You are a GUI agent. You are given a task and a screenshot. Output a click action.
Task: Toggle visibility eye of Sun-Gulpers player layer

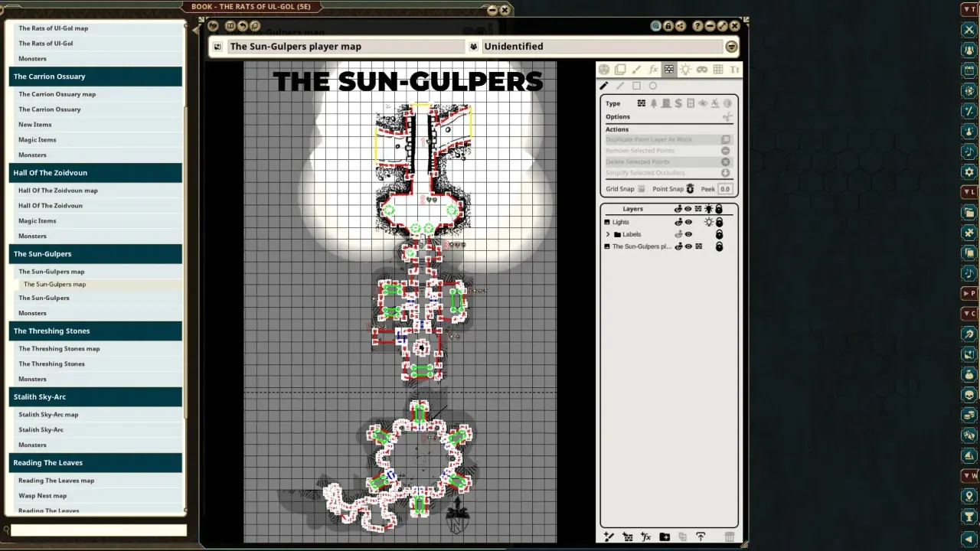click(688, 246)
